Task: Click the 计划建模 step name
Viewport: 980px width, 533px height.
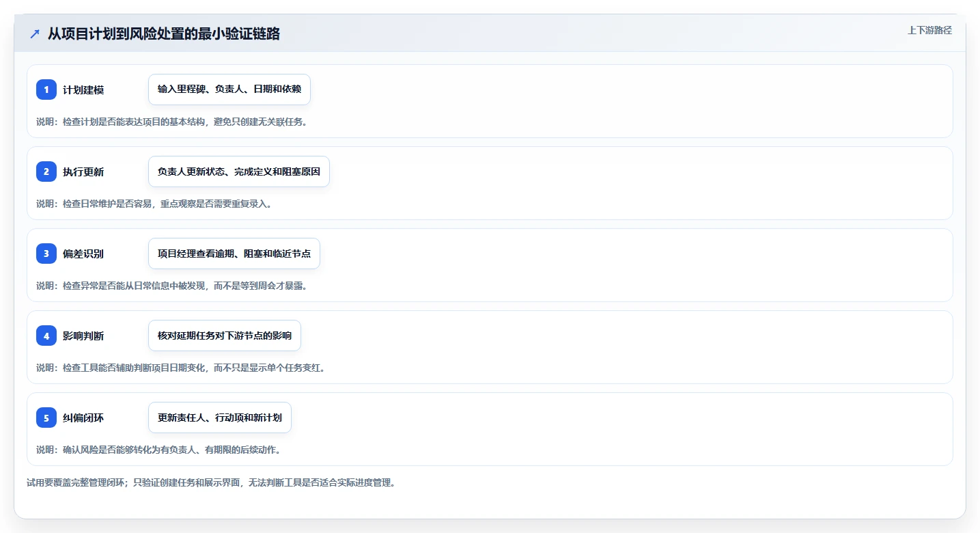Action: click(x=83, y=90)
